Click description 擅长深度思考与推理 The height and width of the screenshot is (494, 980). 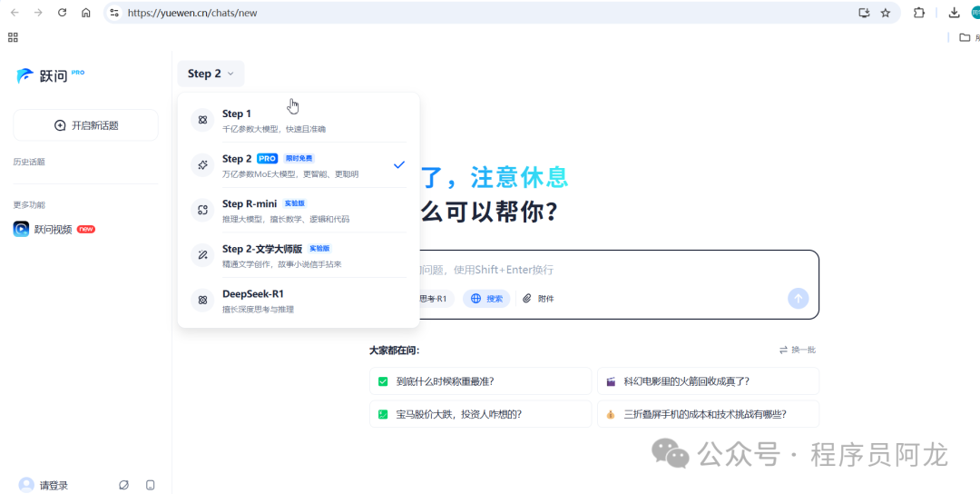[258, 310]
